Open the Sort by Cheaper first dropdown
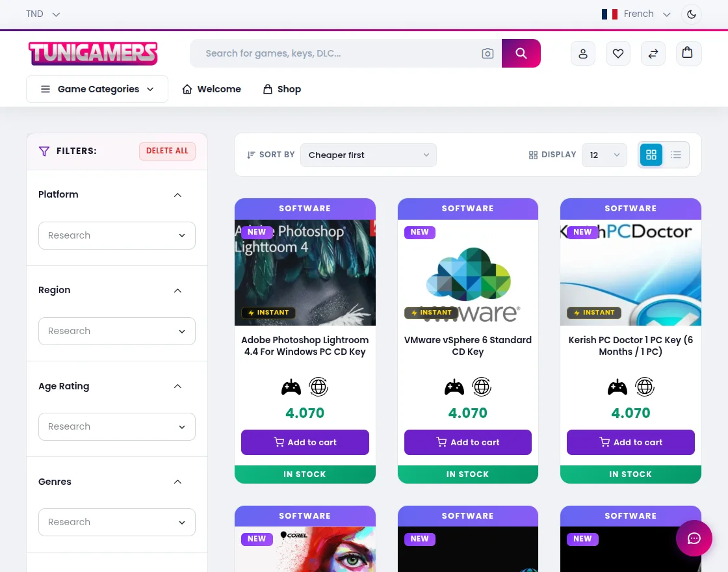 click(368, 155)
